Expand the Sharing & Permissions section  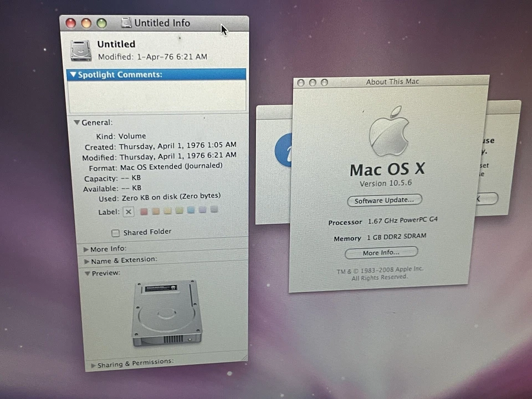(x=93, y=364)
